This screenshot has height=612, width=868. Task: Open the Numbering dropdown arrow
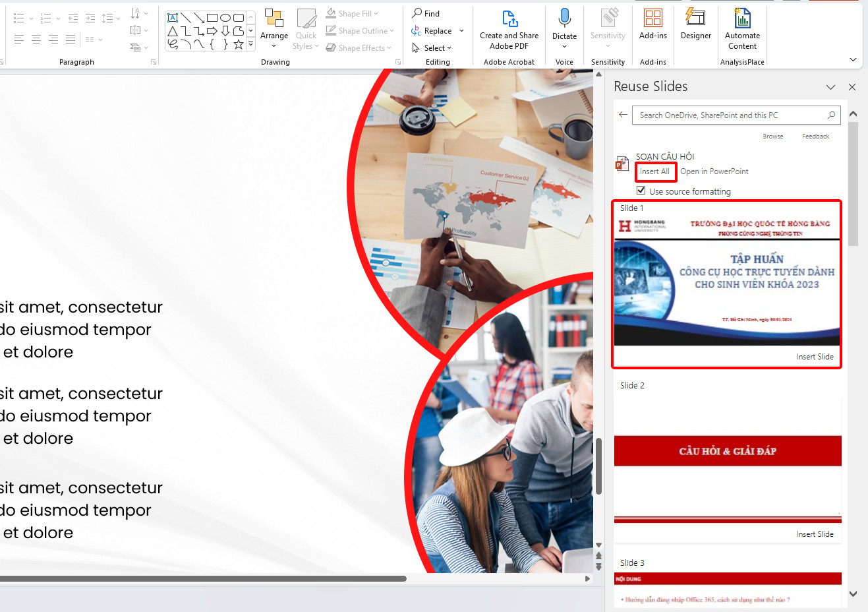pyautogui.click(x=58, y=18)
